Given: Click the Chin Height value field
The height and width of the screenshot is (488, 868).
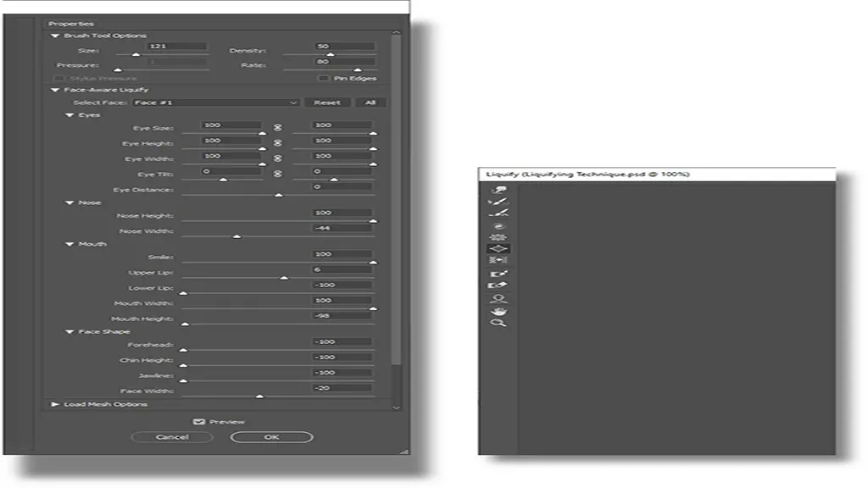Looking at the screenshot, I should [342, 358].
